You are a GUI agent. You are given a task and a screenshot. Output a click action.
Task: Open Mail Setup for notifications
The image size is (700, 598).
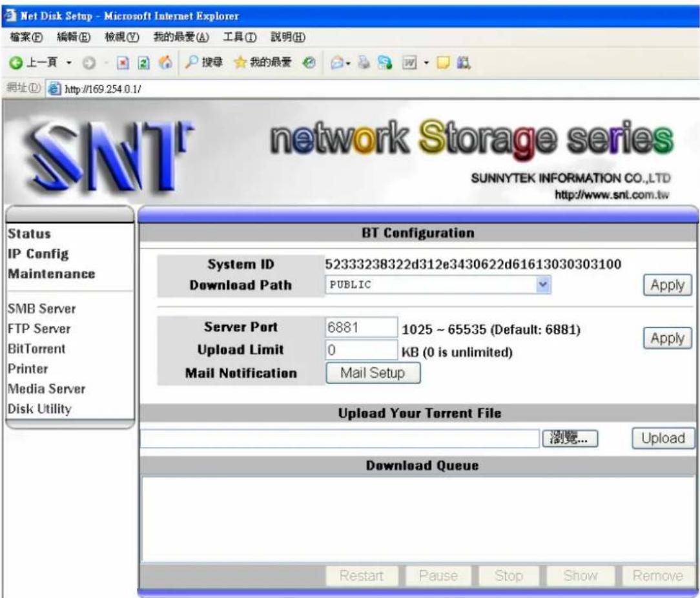tap(373, 373)
